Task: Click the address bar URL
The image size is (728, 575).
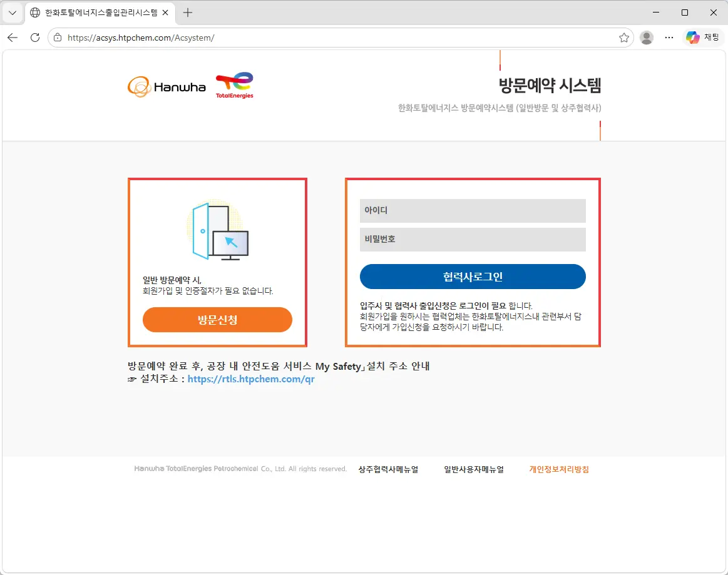Action: coord(141,38)
